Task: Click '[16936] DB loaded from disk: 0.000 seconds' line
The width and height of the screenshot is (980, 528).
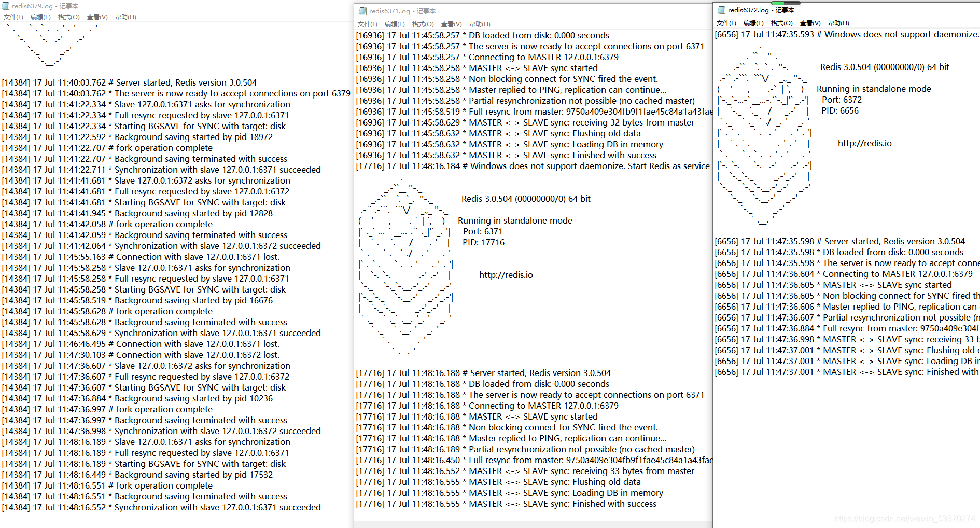Action: tap(483, 35)
